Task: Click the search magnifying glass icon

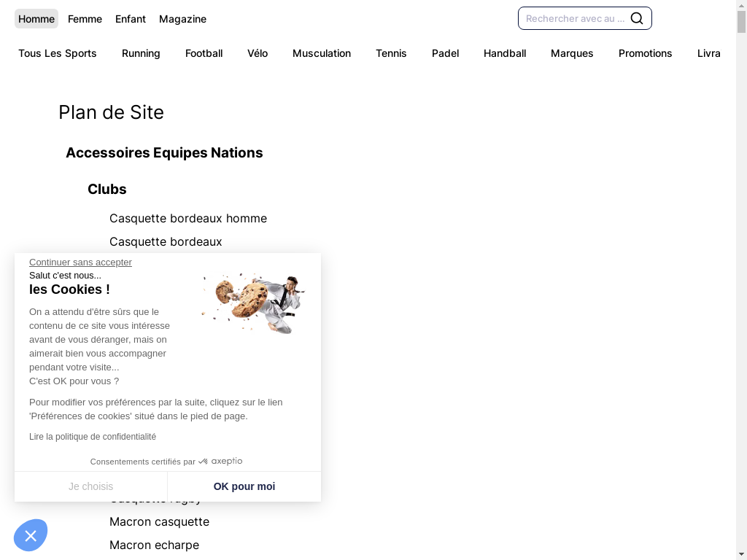Action: click(x=637, y=18)
